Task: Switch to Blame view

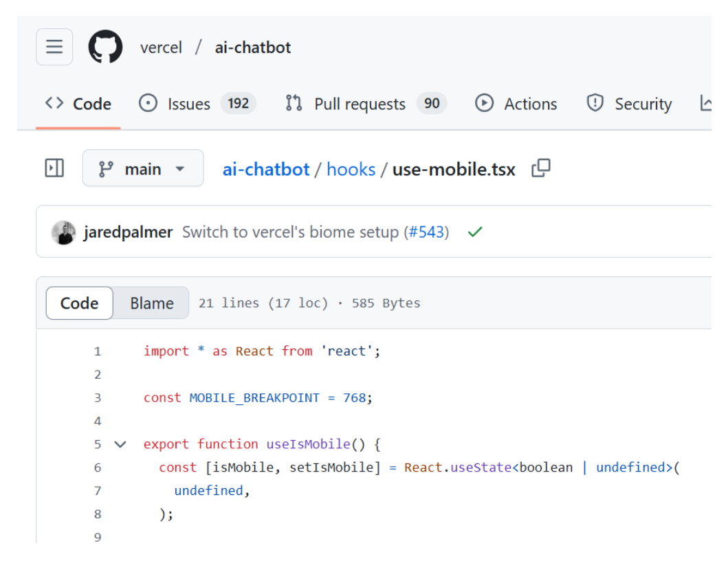Action: point(151,302)
